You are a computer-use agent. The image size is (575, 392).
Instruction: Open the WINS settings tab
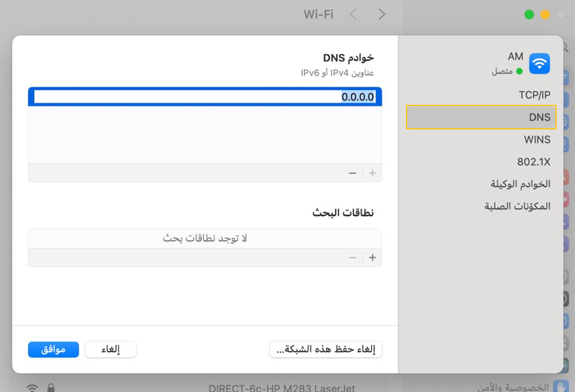(537, 139)
